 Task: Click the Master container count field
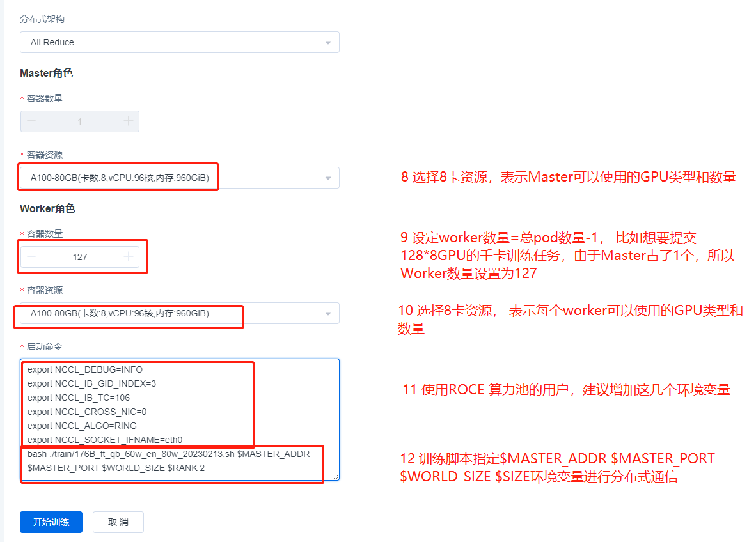(x=80, y=121)
